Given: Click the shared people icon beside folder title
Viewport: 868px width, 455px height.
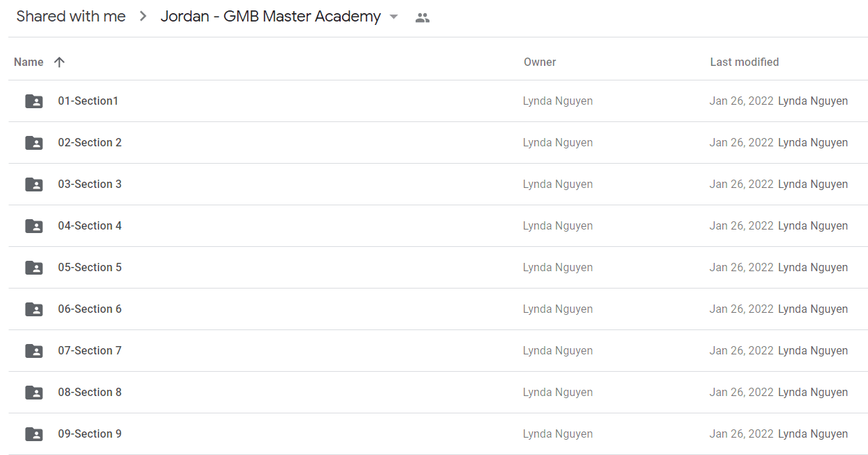Looking at the screenshot, I should 423,17.
